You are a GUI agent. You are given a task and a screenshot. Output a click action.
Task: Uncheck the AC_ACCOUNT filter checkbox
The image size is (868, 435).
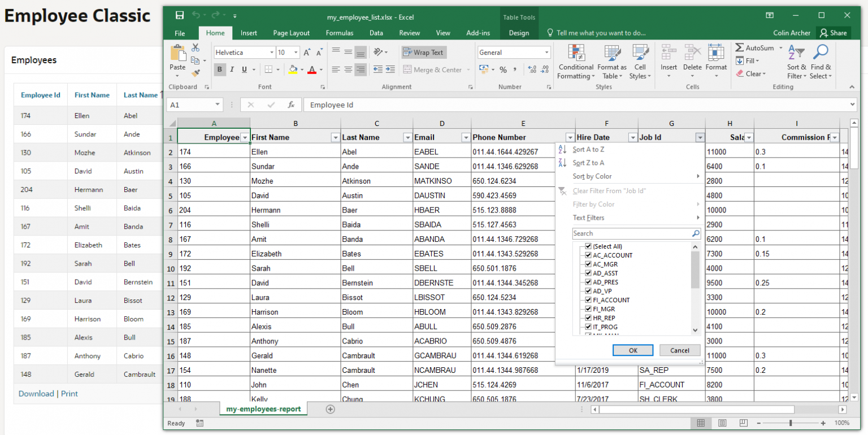(588, 255)
